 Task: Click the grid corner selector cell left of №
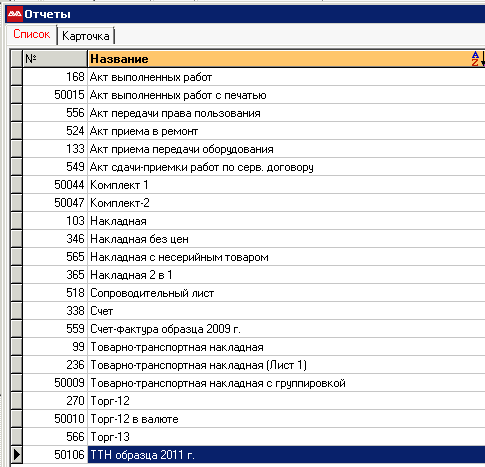[16, 59]
